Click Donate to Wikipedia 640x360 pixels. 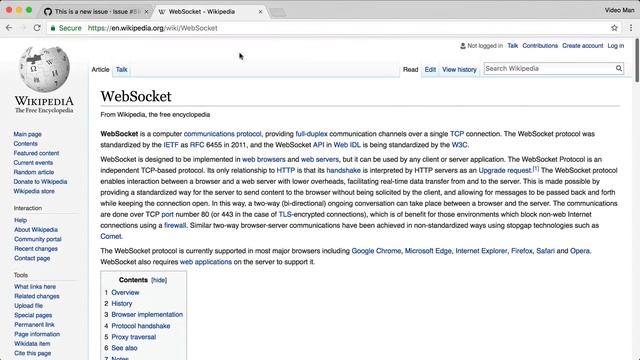click(x=40, y=182)
